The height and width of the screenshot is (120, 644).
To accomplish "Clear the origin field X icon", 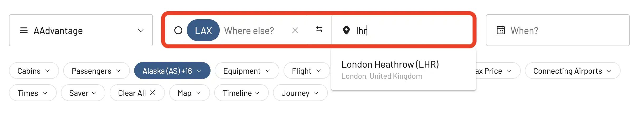I will pos(295,31).
